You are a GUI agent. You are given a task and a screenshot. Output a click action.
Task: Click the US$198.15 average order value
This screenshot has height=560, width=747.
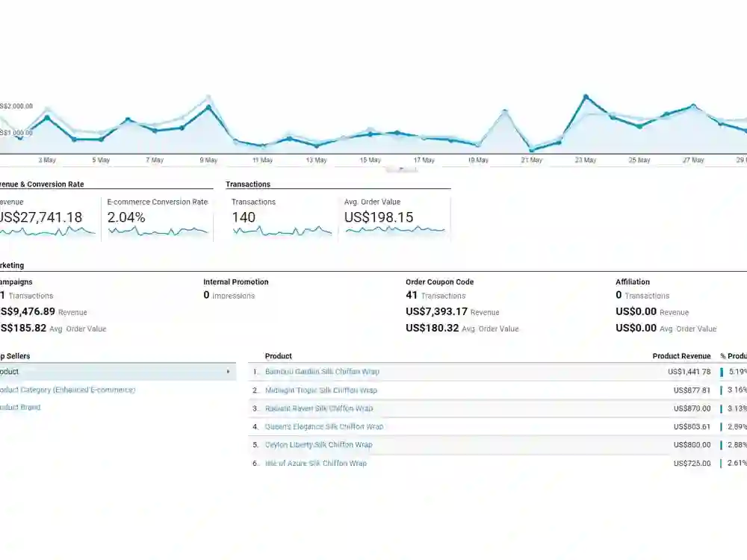click(x=379, y=217)
